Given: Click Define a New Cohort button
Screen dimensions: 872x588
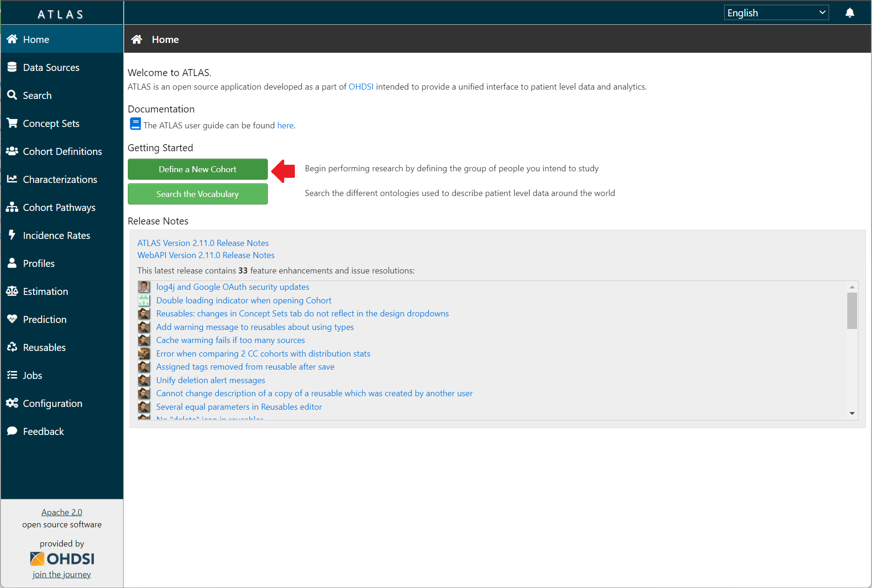Looking at the screenshot, I should [x=197, y=169].
